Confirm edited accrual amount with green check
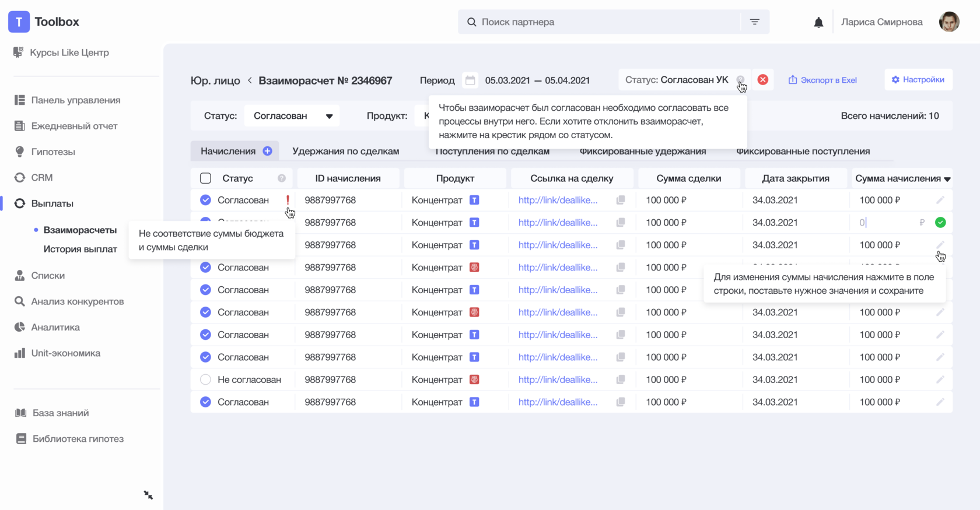Screen dimensions: 980x510 [x=940, y=223]
